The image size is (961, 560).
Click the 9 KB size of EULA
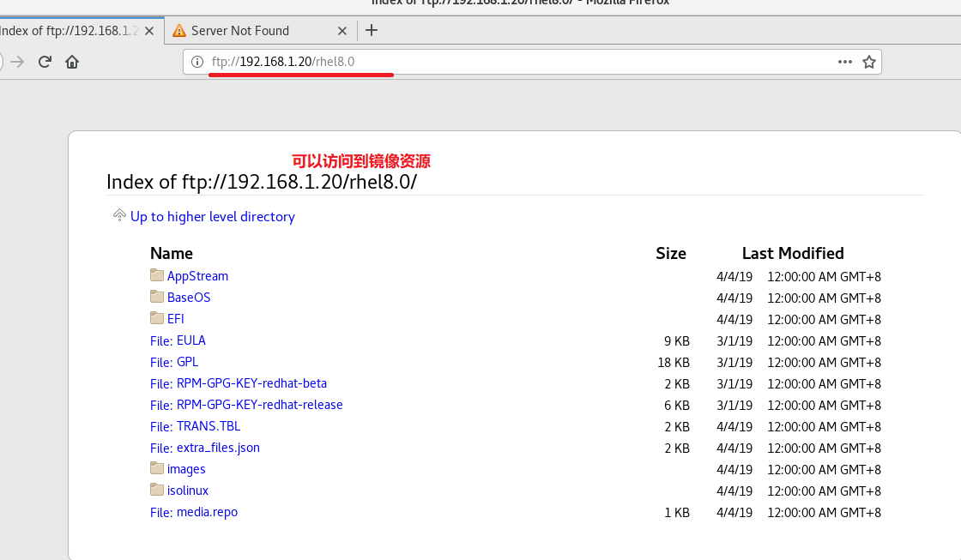(x=677, y=341)
